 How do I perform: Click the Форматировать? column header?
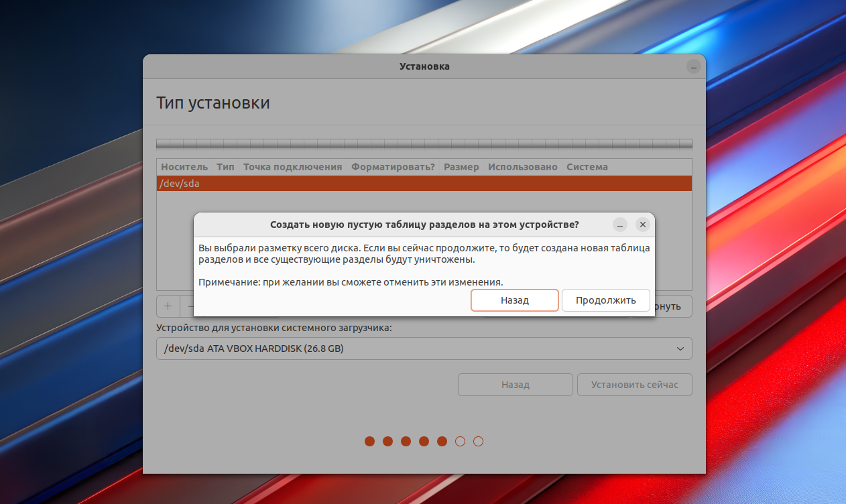tap(393, 167)
